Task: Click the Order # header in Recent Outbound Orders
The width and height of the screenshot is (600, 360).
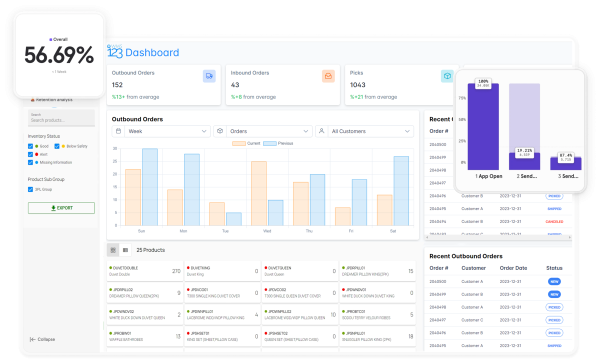Action: (x=439, y=268)
